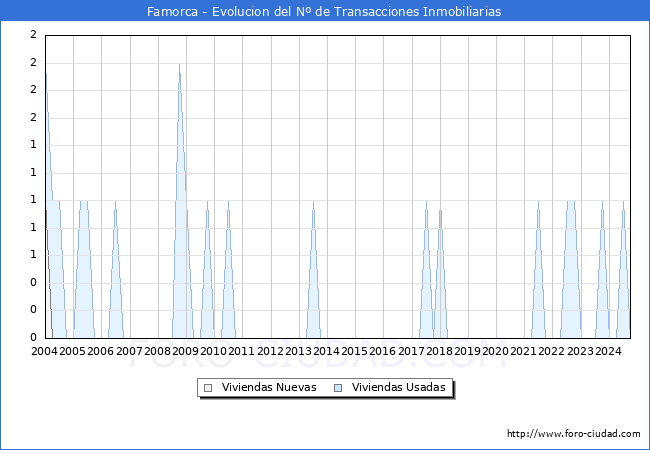Click the 2013 data spike
The image size is (650, 450).
click(x=313, y=269)
